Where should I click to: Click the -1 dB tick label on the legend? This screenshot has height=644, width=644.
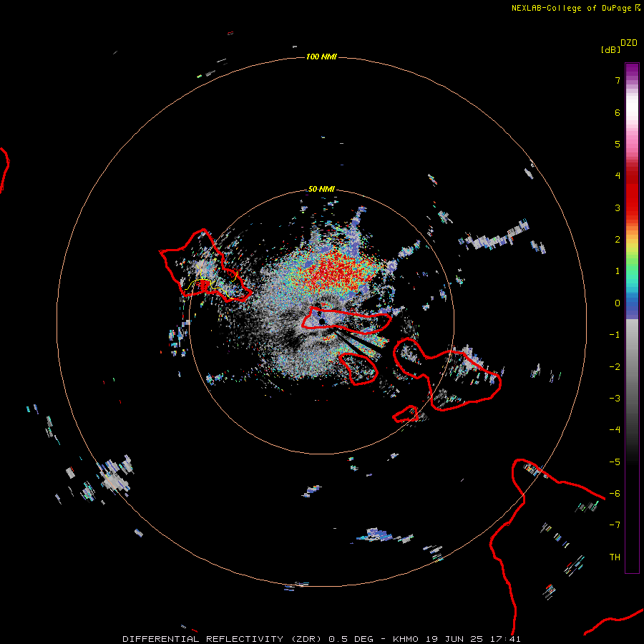(615, 335)
